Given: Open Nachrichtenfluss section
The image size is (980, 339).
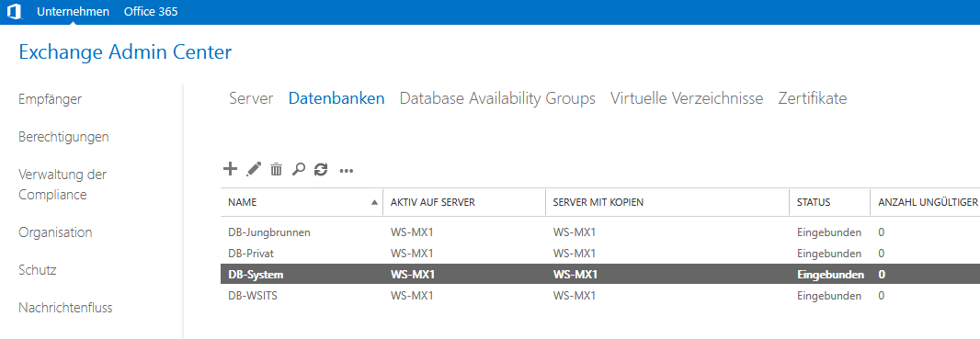Looking at the screenshot, I should 65,308.
